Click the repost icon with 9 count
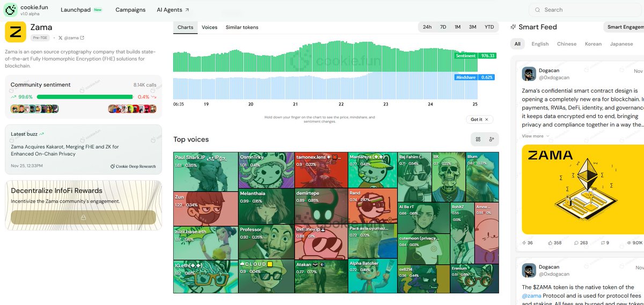The width and height of the screenshot is (644, 305). click(602, 243)
